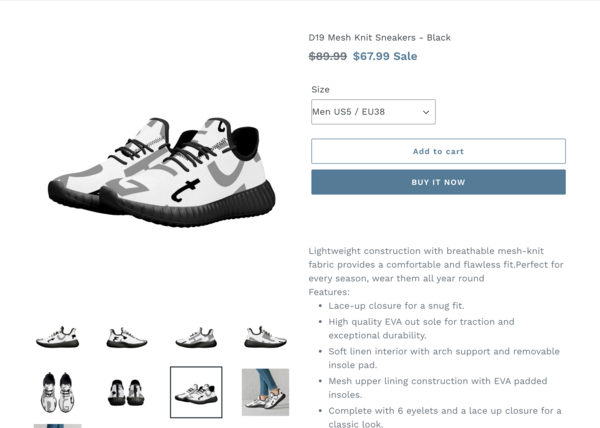Open the model wearing jeans thumbnail

[265, 392]
